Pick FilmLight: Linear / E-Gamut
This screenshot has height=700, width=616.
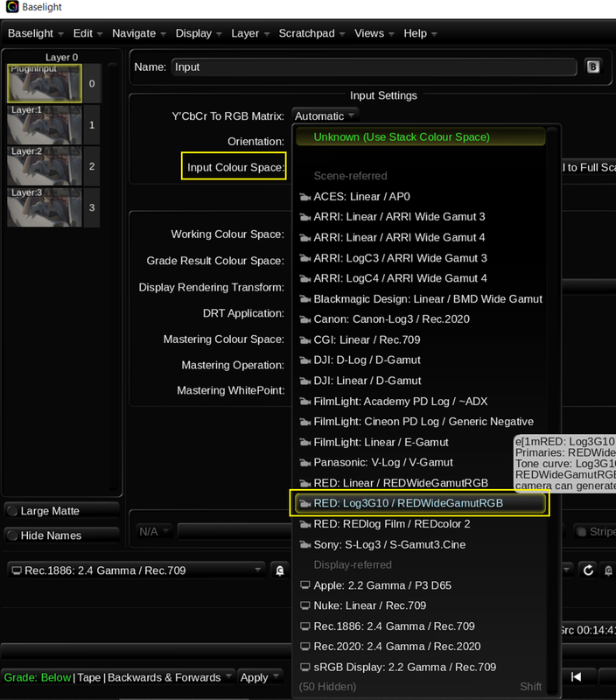tap(421, 443)
